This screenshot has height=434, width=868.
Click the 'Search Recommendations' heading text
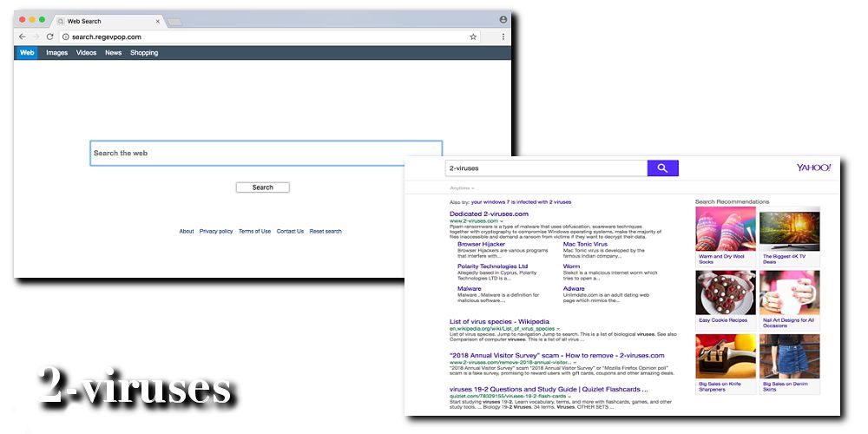[732, 202]
